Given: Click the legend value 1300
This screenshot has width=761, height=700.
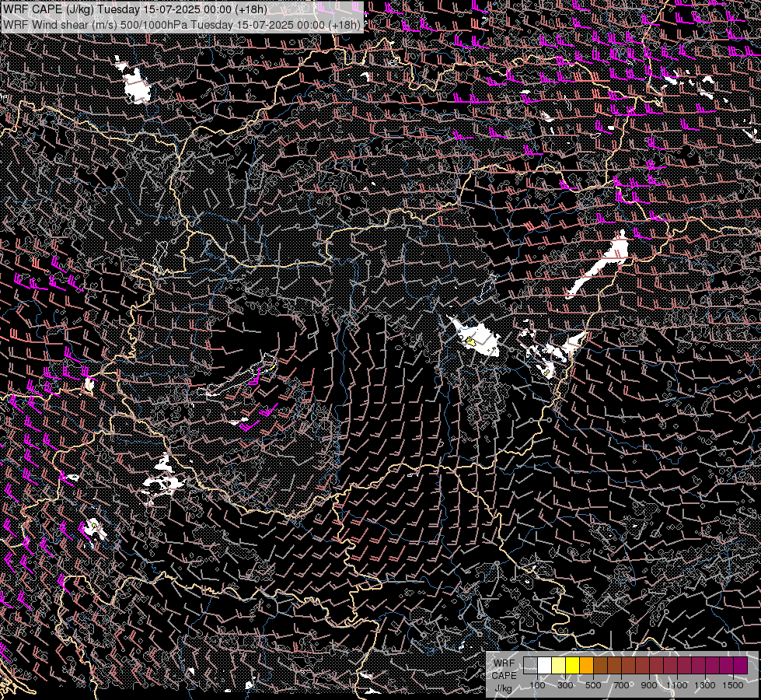Looking at the screenshot, I should click(x=705, y=685).
